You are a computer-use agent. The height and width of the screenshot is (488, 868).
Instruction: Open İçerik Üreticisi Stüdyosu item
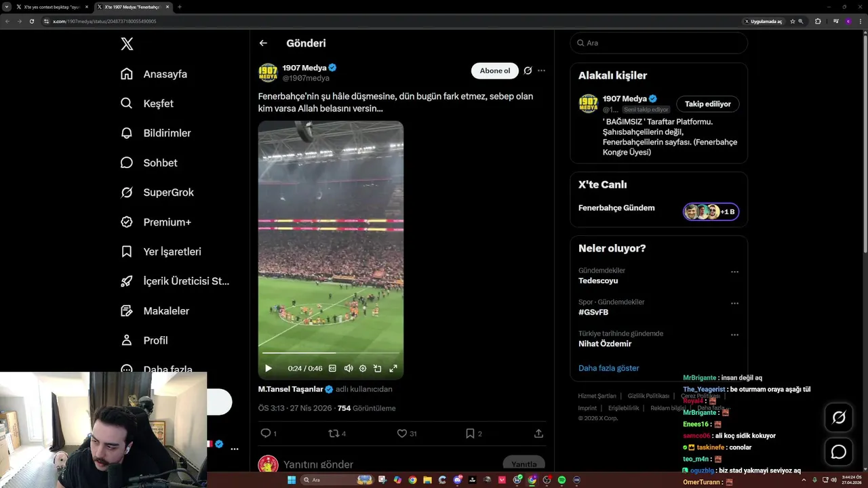[175, 281]
